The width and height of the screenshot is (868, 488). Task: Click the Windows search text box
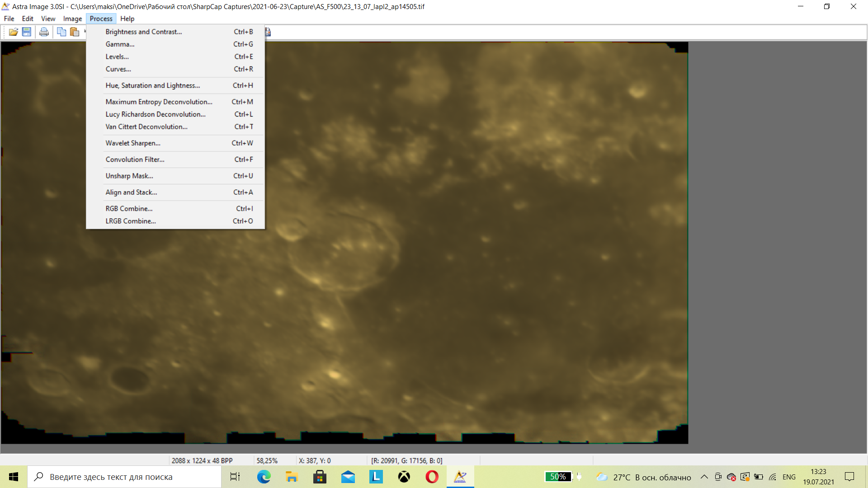point(127,477)
